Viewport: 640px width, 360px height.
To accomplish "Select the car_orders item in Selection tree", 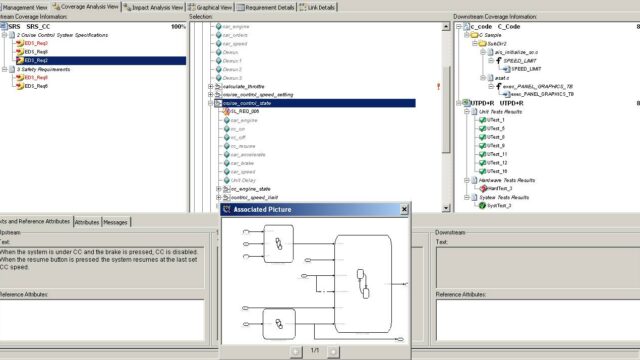I will 235,35.
